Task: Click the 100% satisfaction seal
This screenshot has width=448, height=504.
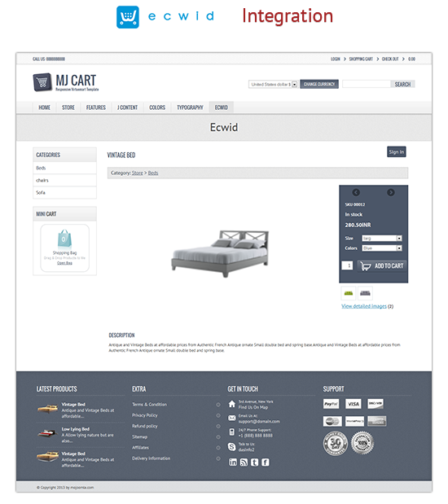Action: [x=362, y=443]
